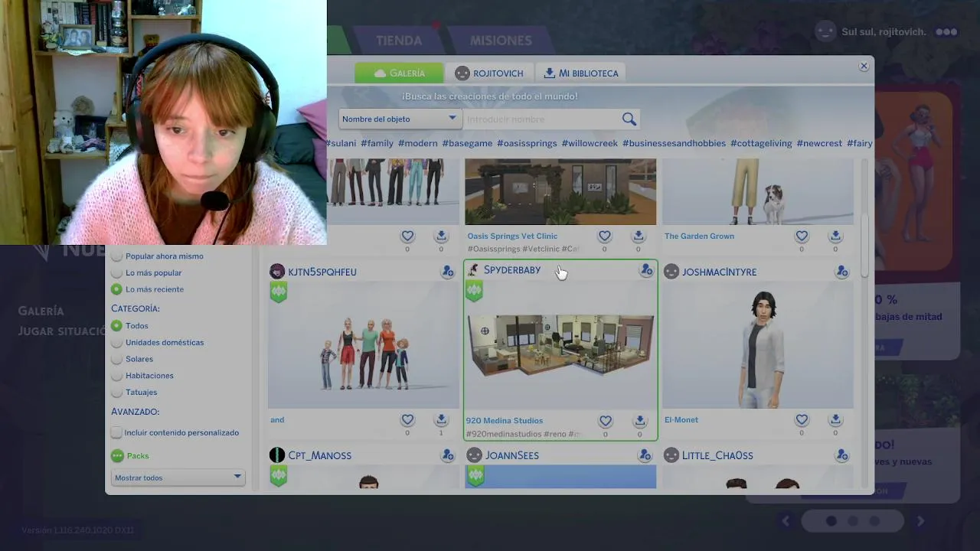Favorite the household named 'and'

(407, 420)
